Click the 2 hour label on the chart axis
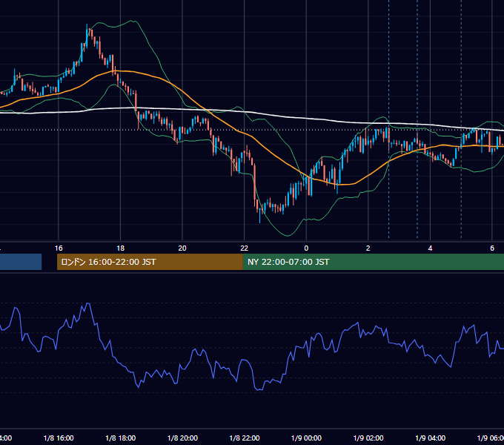504x445 pixels. [x=368, y=248]
